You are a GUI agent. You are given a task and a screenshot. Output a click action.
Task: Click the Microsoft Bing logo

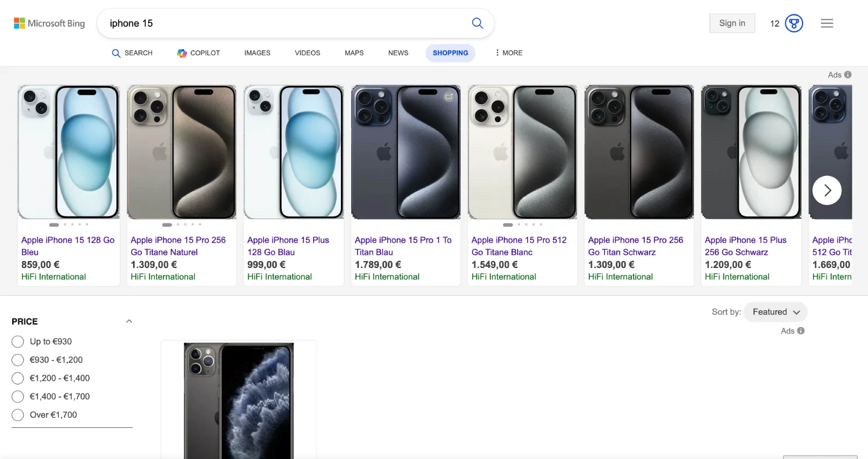click(x=49, y=23)
